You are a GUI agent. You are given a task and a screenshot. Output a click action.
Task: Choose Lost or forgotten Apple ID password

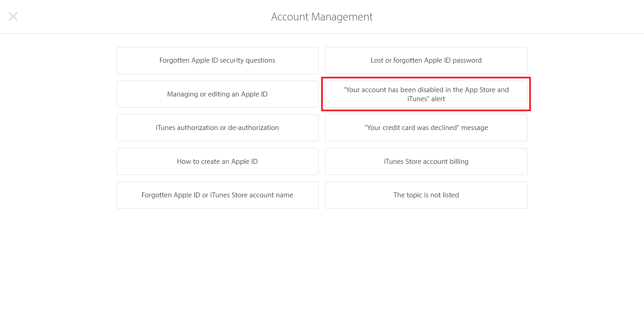coord(426,60)
